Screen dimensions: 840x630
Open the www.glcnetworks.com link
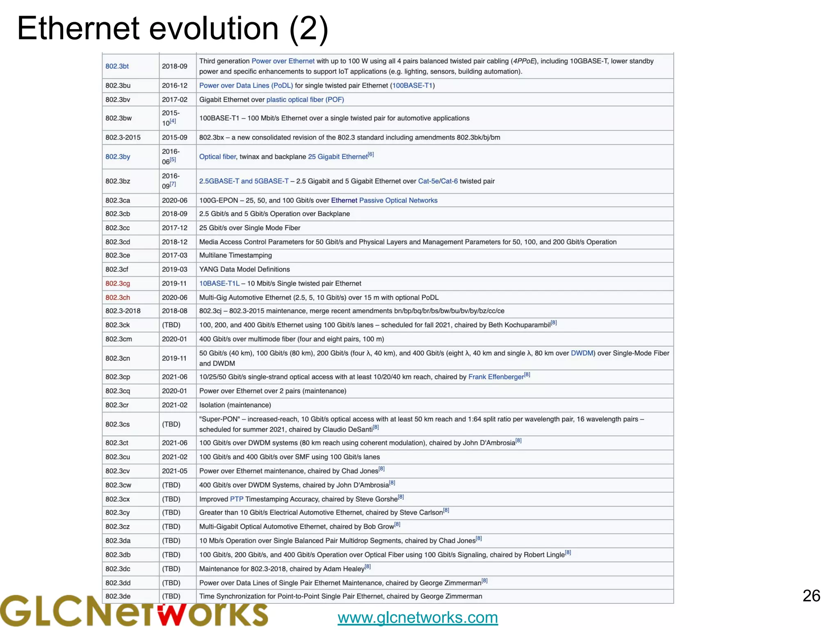[x=418, y=617]
